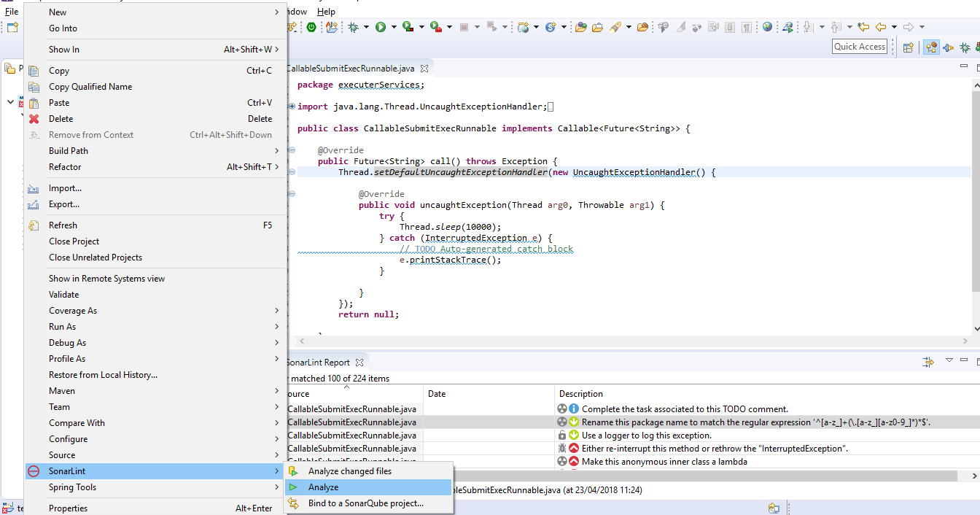This screenshot has width=980, height=515.
Task: Toggle block selection mode icon
Action: coord(731,27)
